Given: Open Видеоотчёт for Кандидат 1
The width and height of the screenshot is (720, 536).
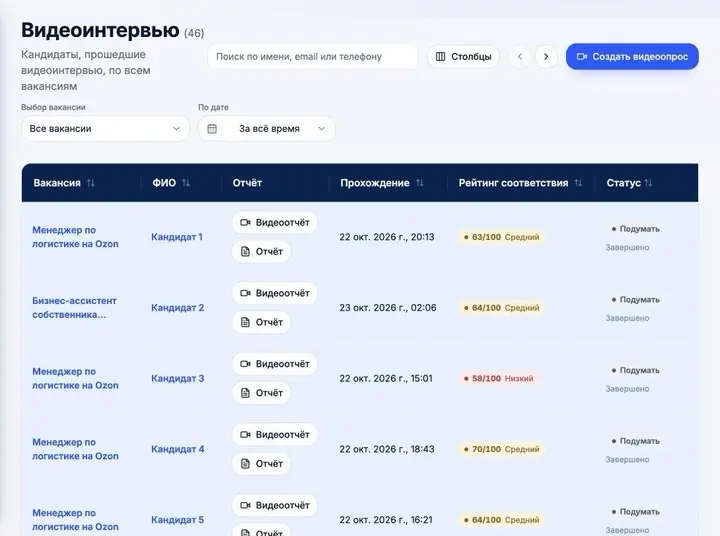Looking at the screenshot, I should 275,222.
